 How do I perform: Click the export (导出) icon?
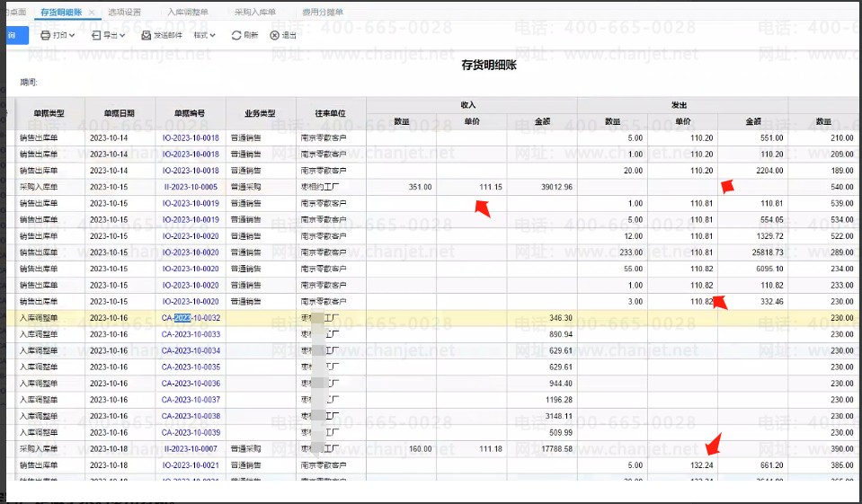coord(97,36)
